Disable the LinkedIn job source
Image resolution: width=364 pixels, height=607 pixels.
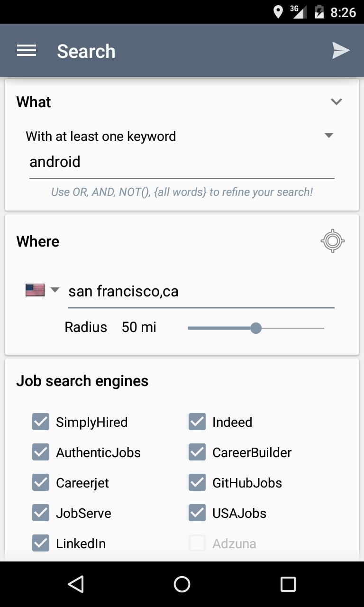click(x=41, y=543)
